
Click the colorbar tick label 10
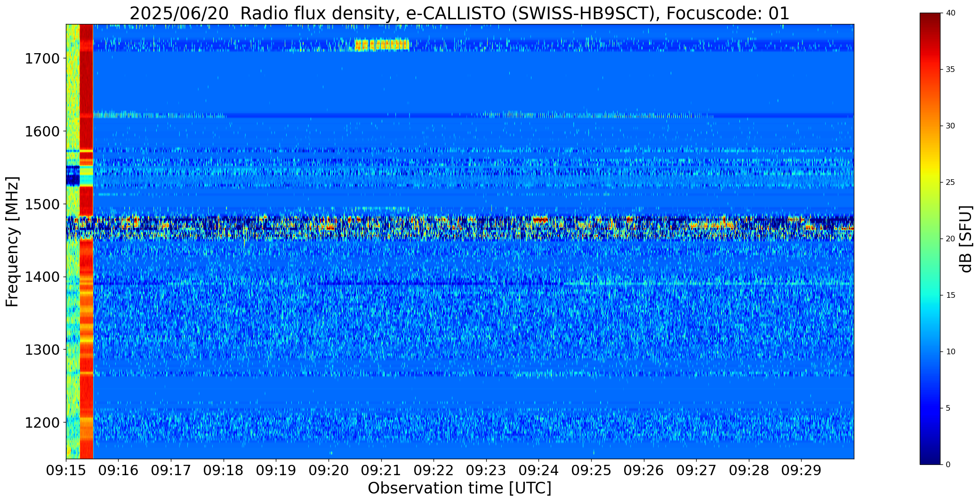click(x=950, y=352)
